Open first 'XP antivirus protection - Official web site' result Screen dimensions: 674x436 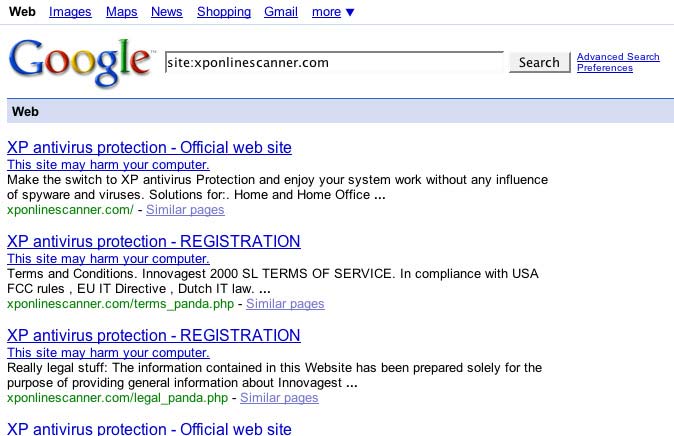[149, 147]
